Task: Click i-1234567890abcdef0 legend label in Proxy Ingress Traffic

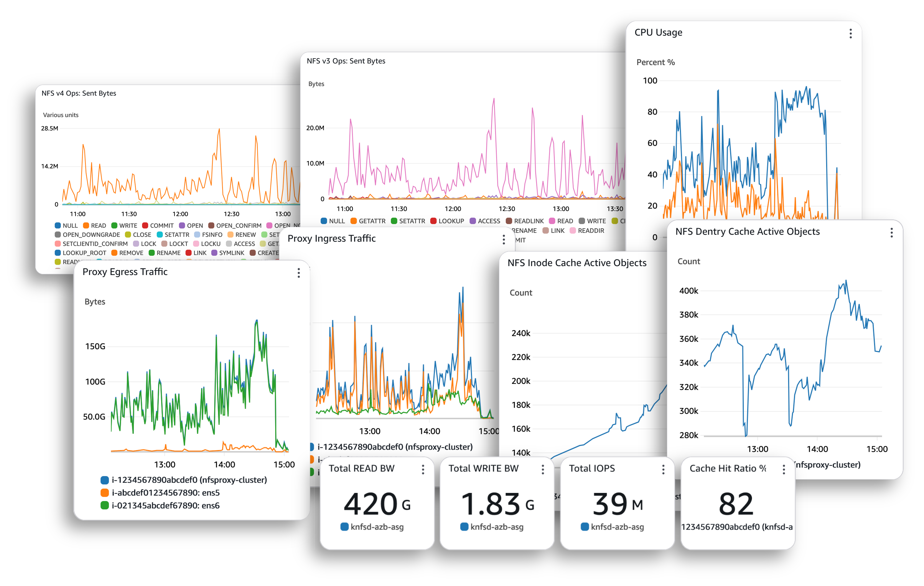Action: tap(395, 447)
